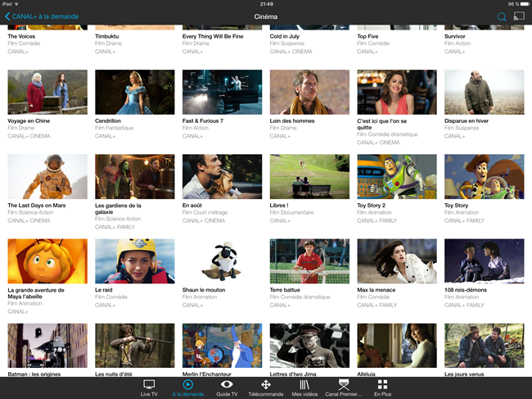Screen dimensions: 532x399
Task: Open the Mes vidéos tab
Action: coord(304,388)
